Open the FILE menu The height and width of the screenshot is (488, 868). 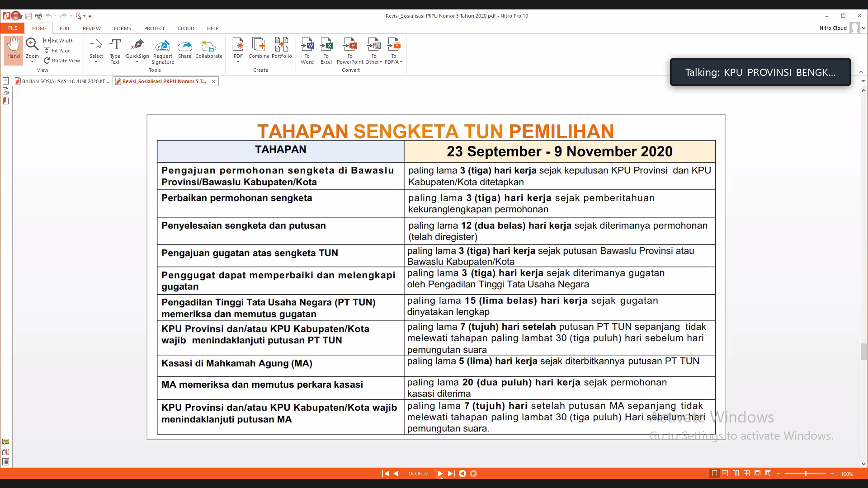click(13, 28)
